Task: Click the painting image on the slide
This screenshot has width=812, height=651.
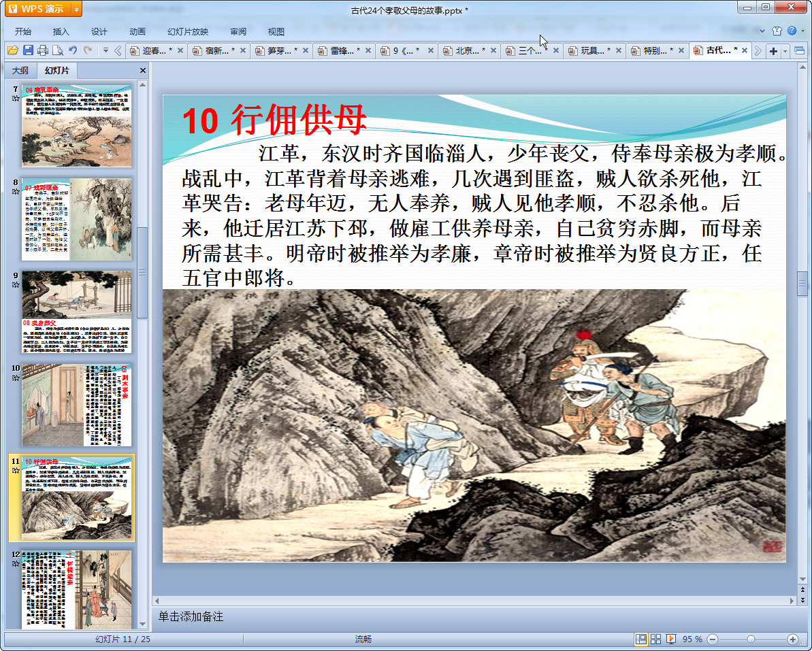Action: pyautogui.click(x=474, y=425)
